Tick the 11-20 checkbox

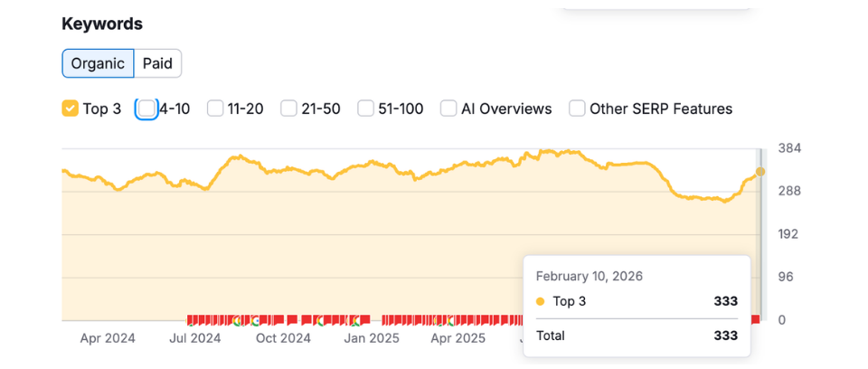(215, 109)
